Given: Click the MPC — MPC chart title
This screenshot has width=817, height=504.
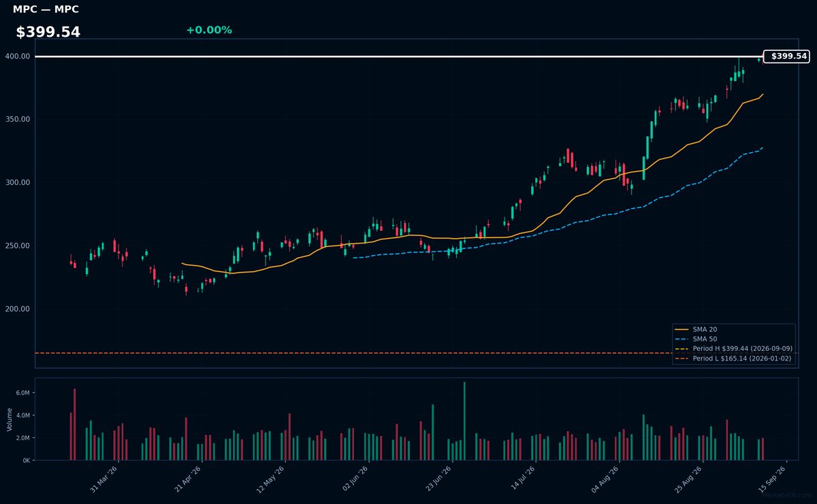Looking at the screenshot, I should point(46,10).
